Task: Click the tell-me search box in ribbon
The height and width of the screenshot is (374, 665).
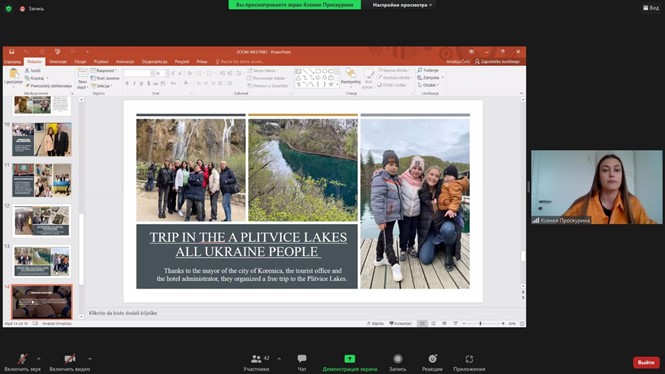Action: 240,62
